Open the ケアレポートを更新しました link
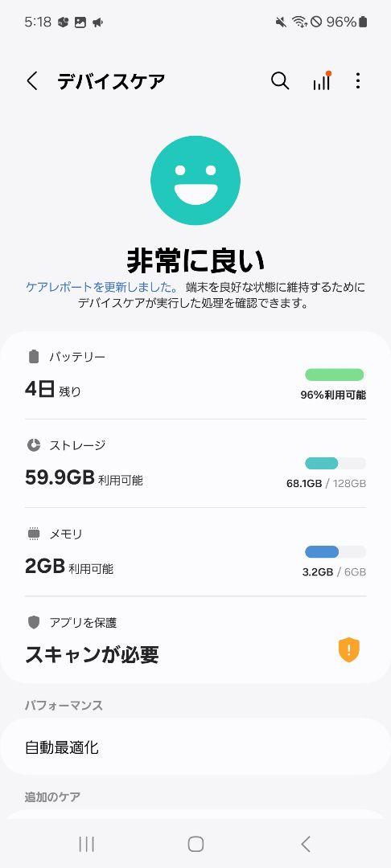The height and width of the screenshot is (868, 391). 101,287
